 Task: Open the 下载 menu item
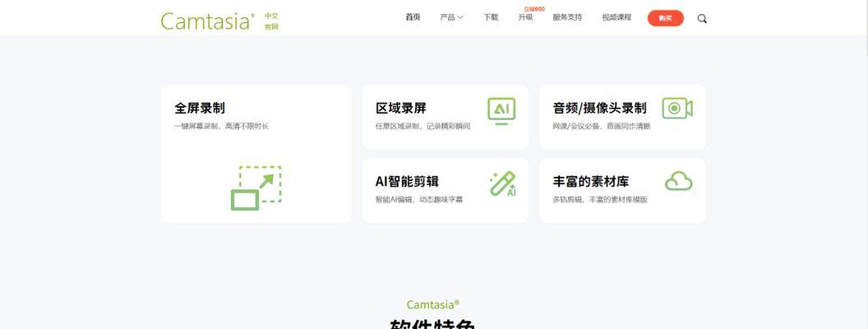pyautogui.click(x=491, y=17)
